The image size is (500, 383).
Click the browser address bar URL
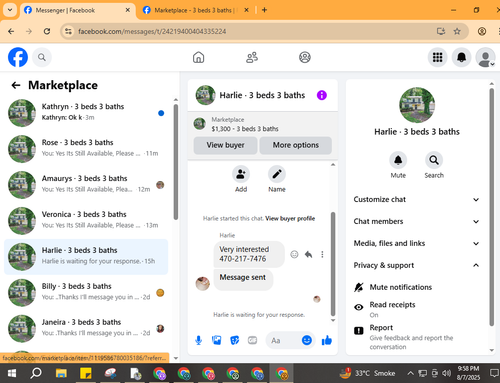pyautogui.click(x=152, y=31)
